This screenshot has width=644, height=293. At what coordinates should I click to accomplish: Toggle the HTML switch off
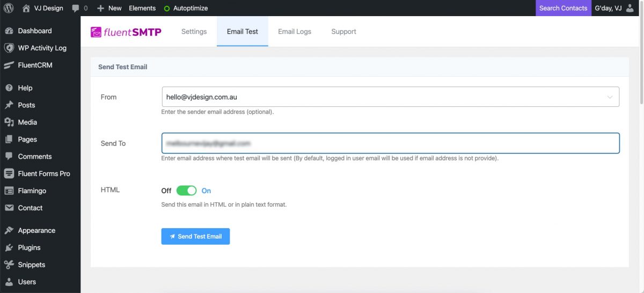click(x=187, y=191)
